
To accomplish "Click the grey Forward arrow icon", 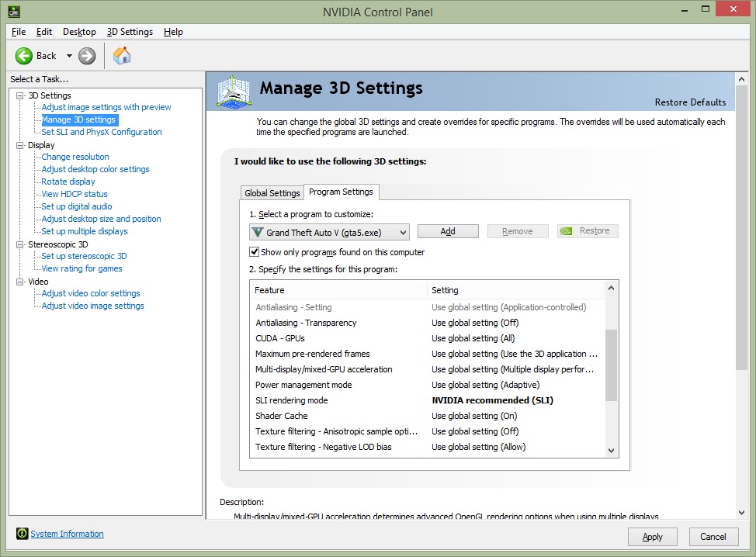I will coord(87,56).
